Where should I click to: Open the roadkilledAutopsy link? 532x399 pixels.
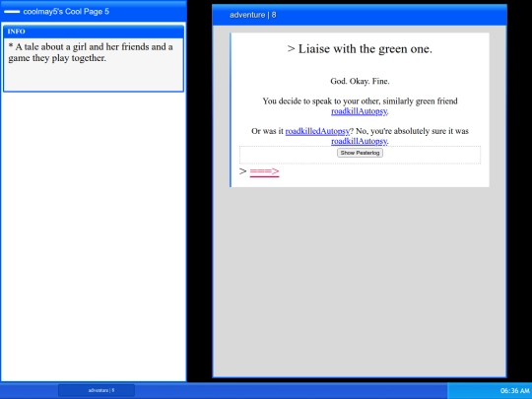(x=317, y=131)
